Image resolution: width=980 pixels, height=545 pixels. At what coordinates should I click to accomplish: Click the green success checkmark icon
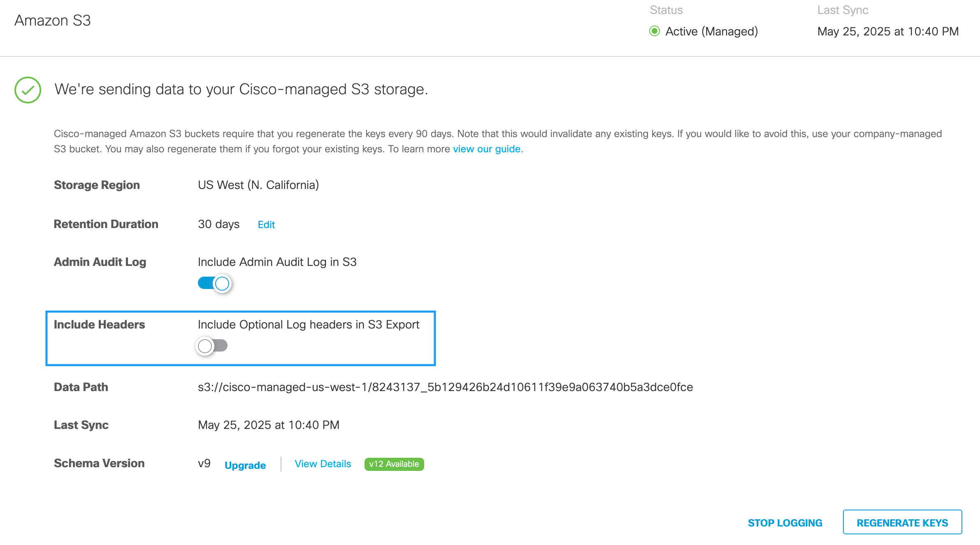click(28, 90)
